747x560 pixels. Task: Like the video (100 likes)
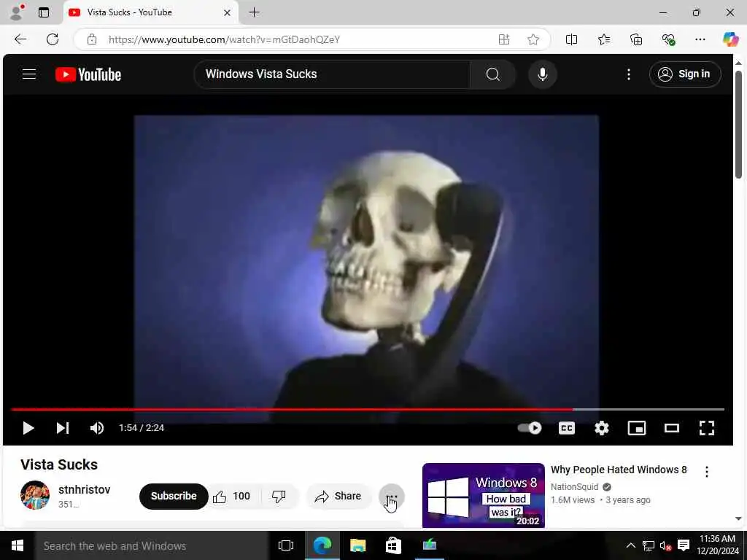233,496
